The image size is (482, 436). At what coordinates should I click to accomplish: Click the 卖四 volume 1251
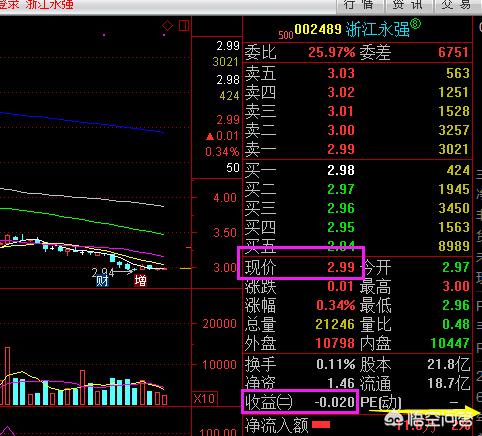[x=454, y=92]
